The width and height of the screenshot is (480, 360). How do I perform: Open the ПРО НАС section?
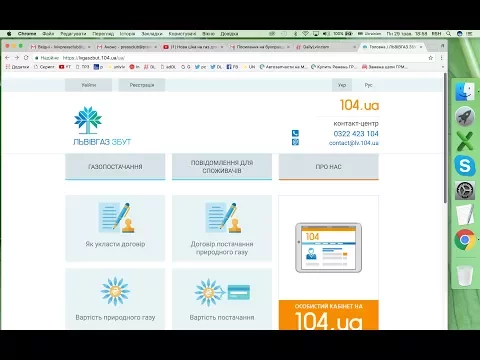pos(329,167)
